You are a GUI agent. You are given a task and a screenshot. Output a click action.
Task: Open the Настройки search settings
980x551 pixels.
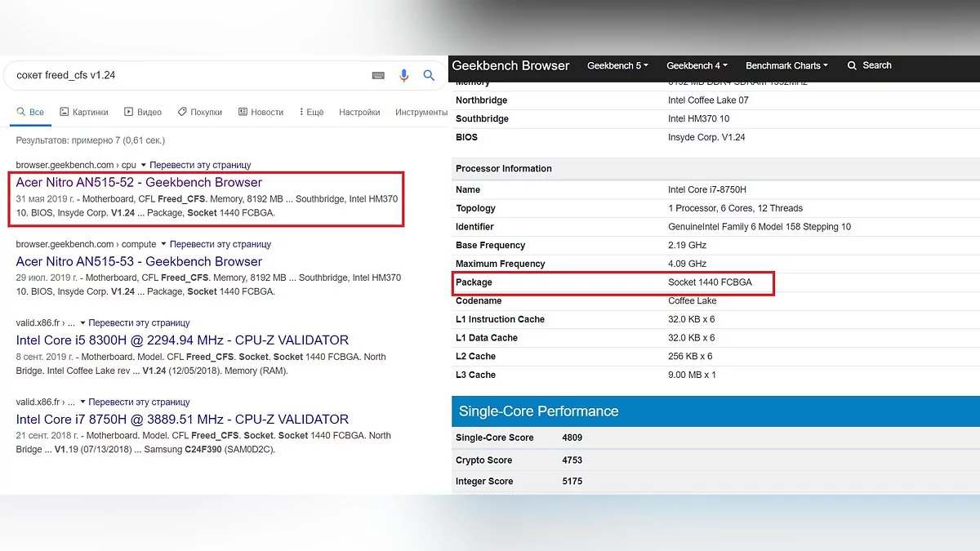[359, 112]
